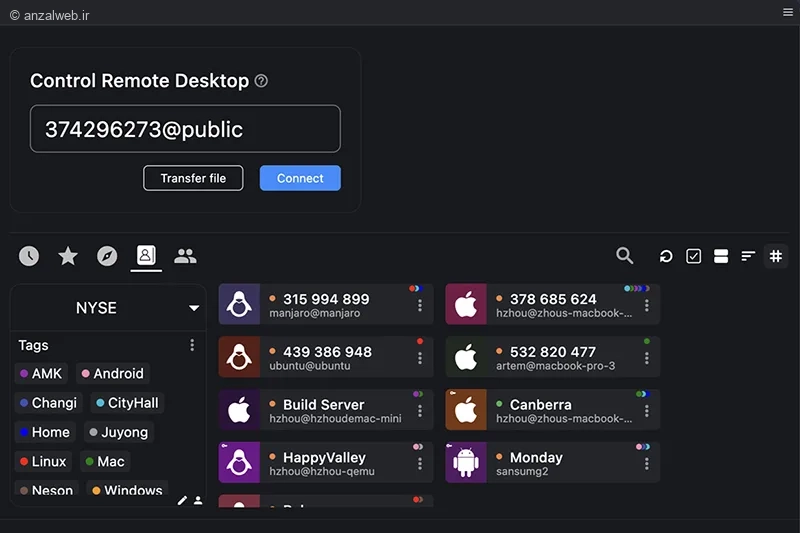The image size is (800, 533).
Task: Select the Linux red tag
Action: (x=43, y=462)
